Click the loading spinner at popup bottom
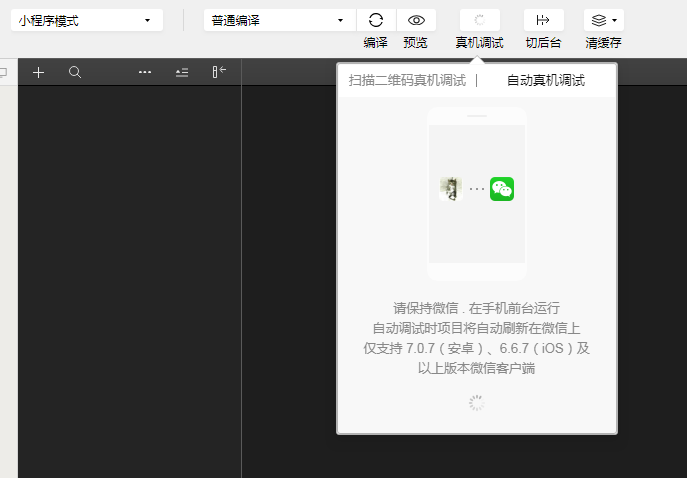Image resolution: width=687 pixels, height=478 pixels. (x=477, y=403)
